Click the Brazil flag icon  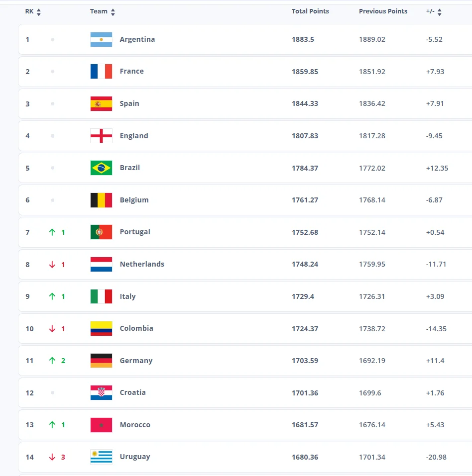click(x=101, y=168)
